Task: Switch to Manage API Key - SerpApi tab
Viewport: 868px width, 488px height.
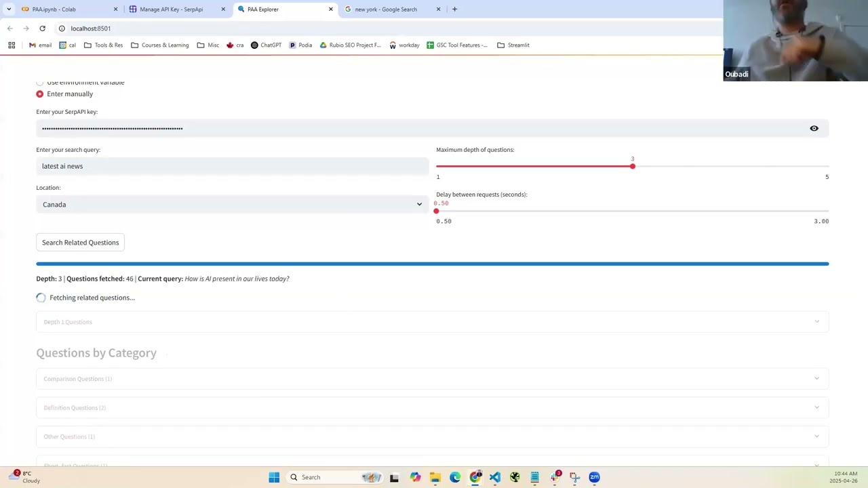Action: [176, 9]
